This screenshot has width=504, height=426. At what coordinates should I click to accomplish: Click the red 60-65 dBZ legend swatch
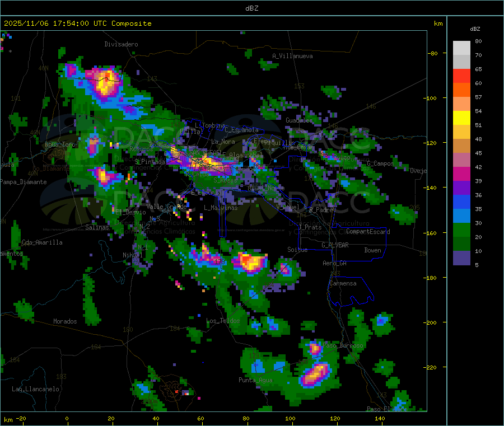click(x=461, y=76)
